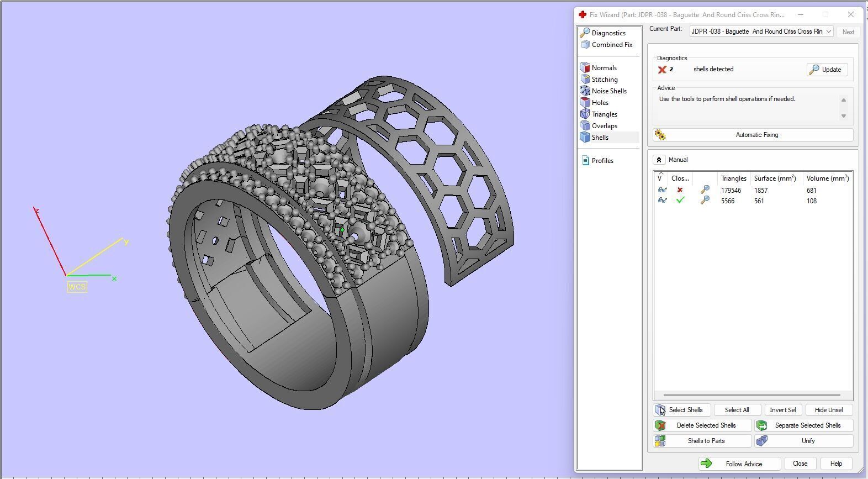Click the Shells blue cube icon
The width and height of the screenshot is (868, 479).
pyautogui.click(x=585, y=138)
